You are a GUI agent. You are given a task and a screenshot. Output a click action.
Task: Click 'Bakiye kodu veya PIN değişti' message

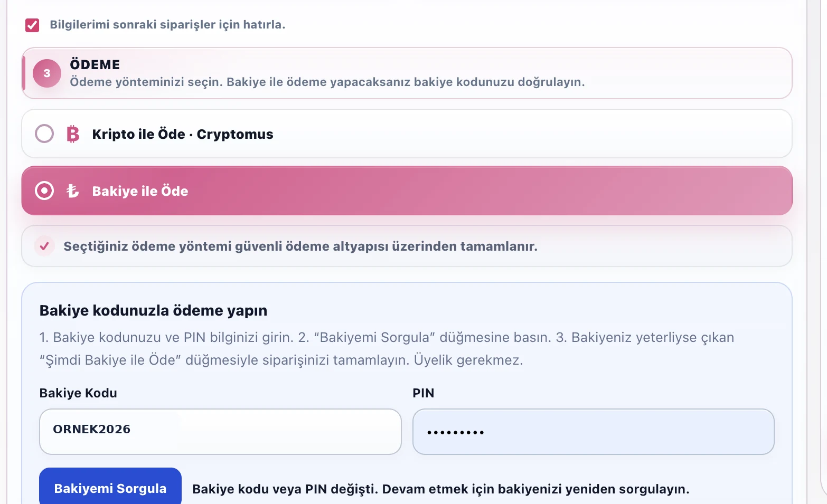point(441,489)
